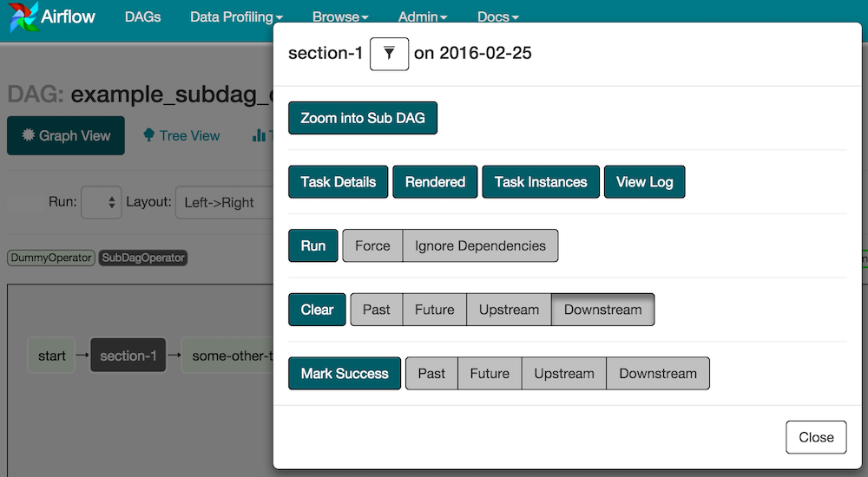Open the Run selector dropdown
Image resolution: width=868 pixels, height=477 pixels.
tap(102, 203)
